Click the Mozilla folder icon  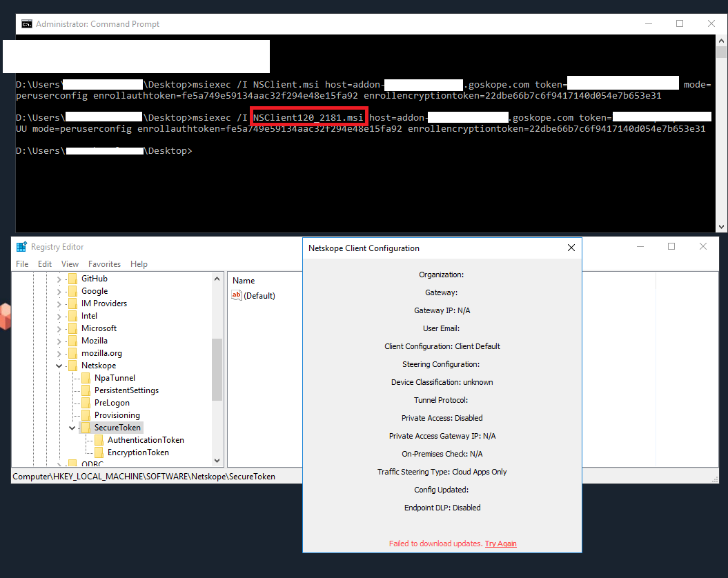click(x=72, y=341)
